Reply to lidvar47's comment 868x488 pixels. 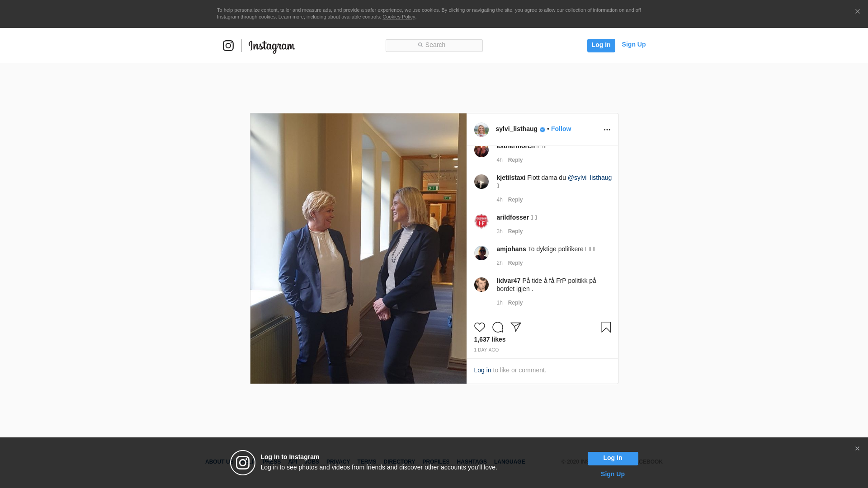click(515, 303)
